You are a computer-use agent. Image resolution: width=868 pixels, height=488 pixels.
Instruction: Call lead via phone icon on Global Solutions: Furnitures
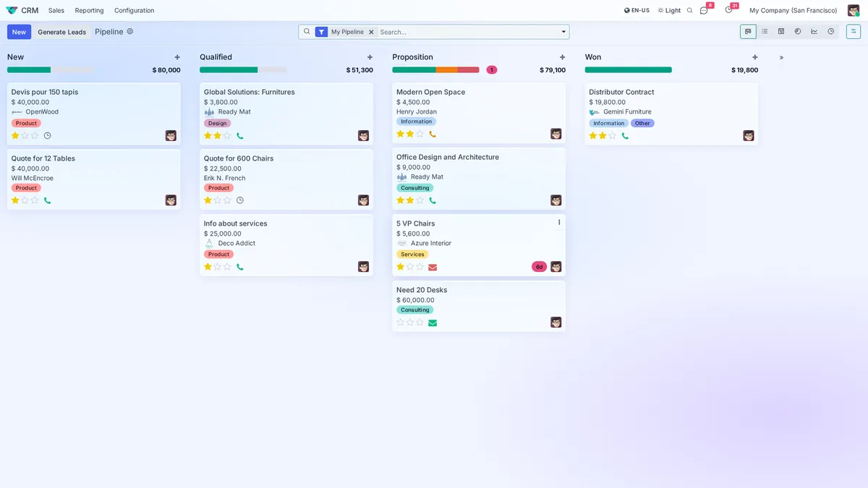pos(239,134)
